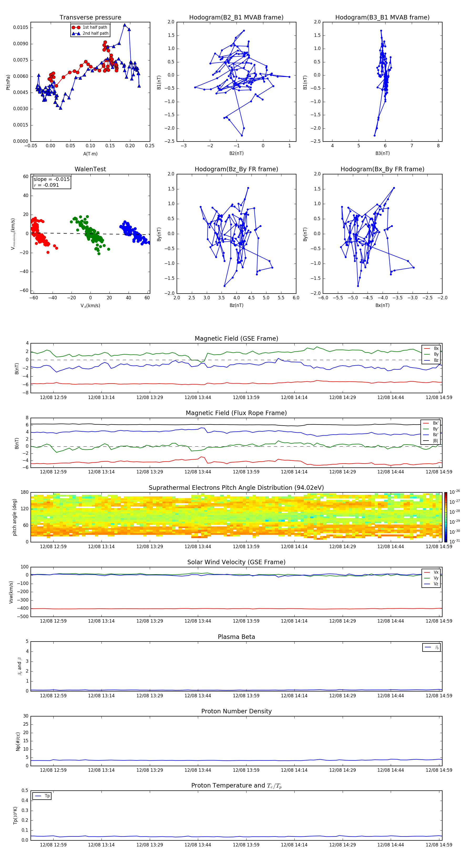Click the "VA(km/s)" axis label
473x868 pixels.
tap(90, 306)
